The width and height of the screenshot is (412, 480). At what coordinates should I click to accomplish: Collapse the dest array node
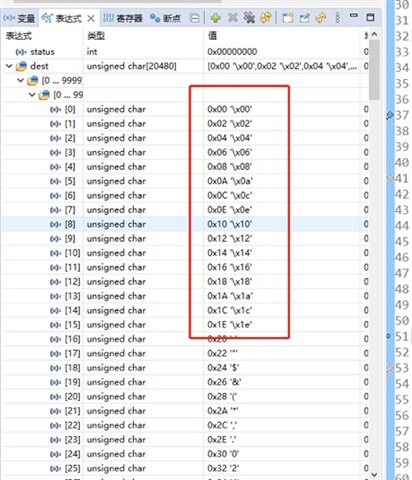(9, 66)
